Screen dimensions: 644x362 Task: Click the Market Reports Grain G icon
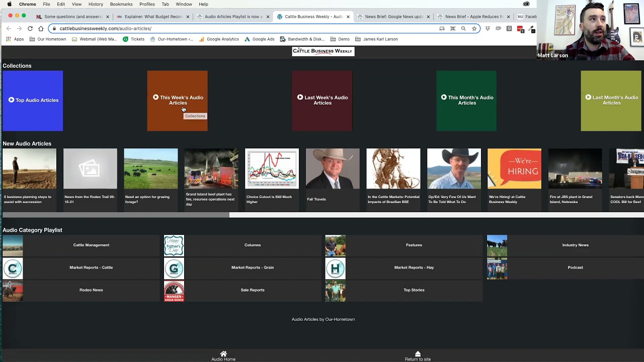coord(174,268)
